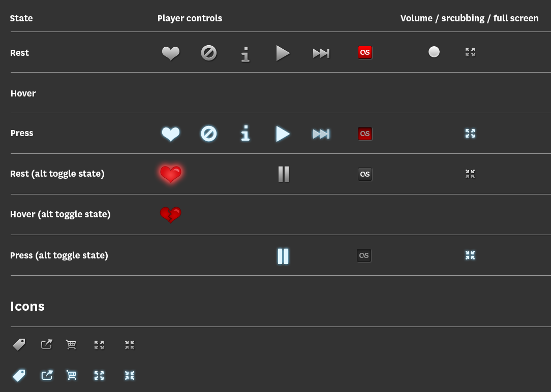This screenshot has width=551, height=392.
Task: Click the glowing red loved heart
Action: tap(171, 174)
